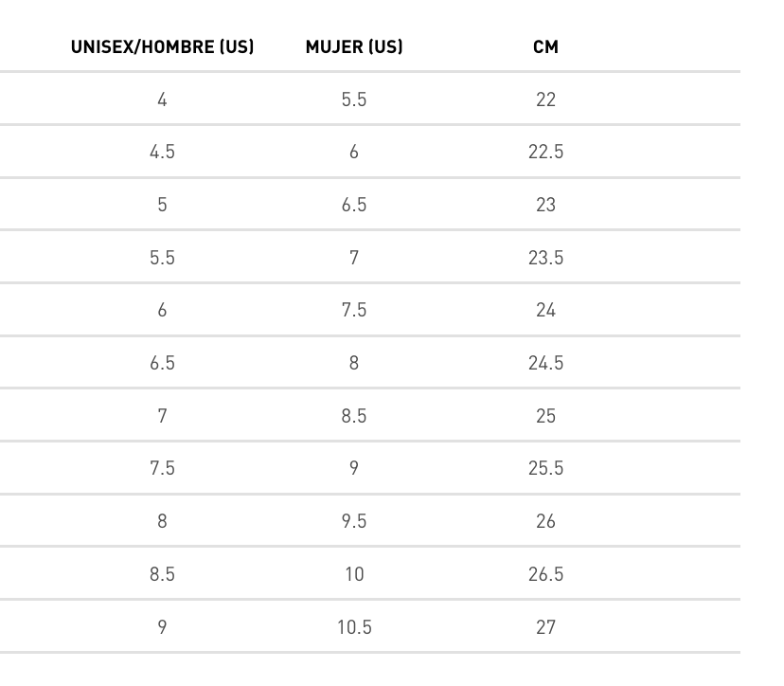
Task: Click the 26.5 cm cell
Action: [x=545, y=574]
